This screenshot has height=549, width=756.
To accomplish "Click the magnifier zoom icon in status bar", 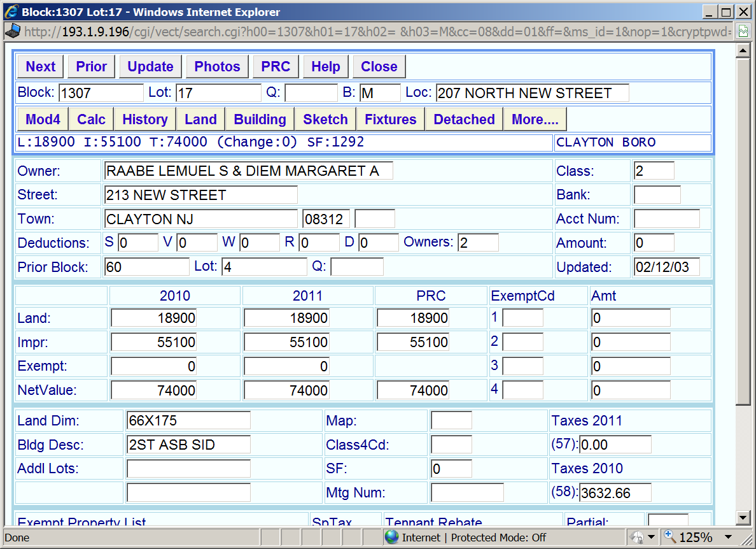I will (x=669, y=537).
